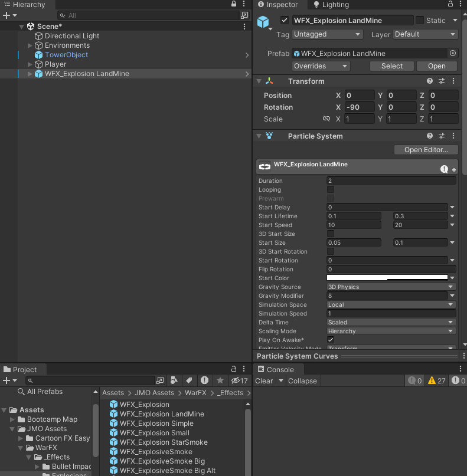Toggle the object active checkbox
Screen dimensions: 467x476
pos(285,20)
